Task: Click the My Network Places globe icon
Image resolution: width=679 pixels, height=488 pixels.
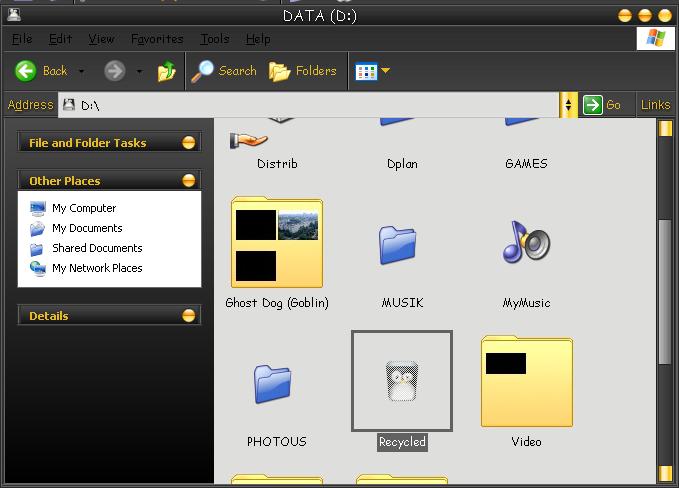Action: pos(38,268)
